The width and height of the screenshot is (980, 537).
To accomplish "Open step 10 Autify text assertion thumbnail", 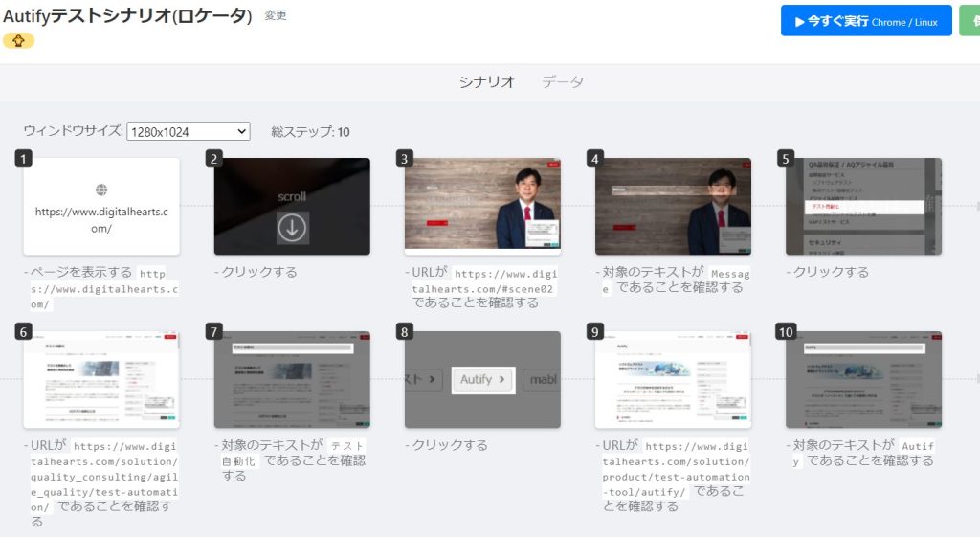I will [864, 379].
